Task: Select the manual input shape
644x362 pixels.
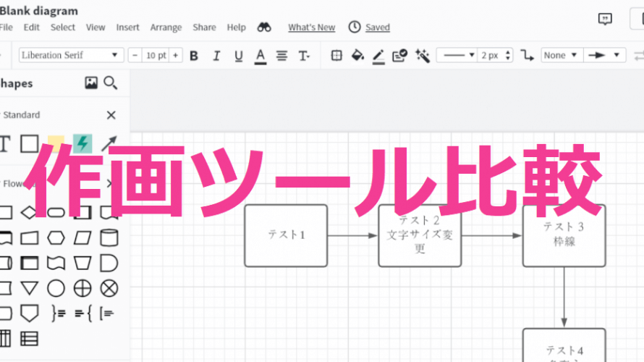Action: click(29, 238)
